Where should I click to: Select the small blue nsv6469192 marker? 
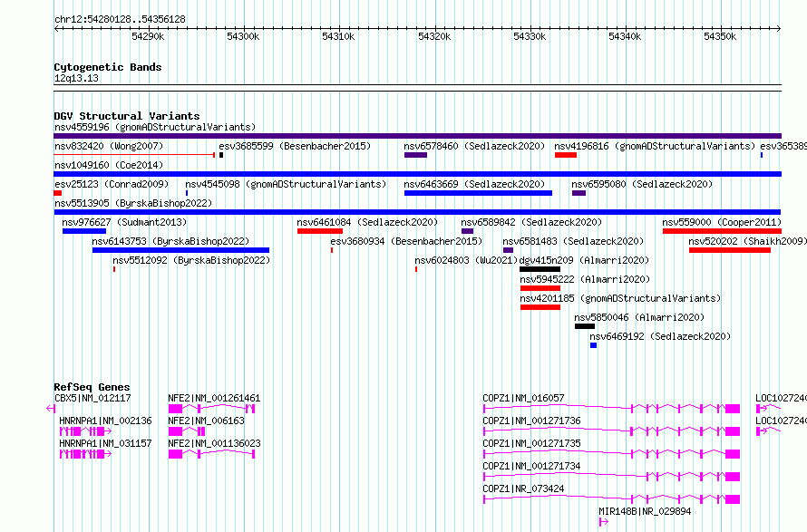coord(593,345)
